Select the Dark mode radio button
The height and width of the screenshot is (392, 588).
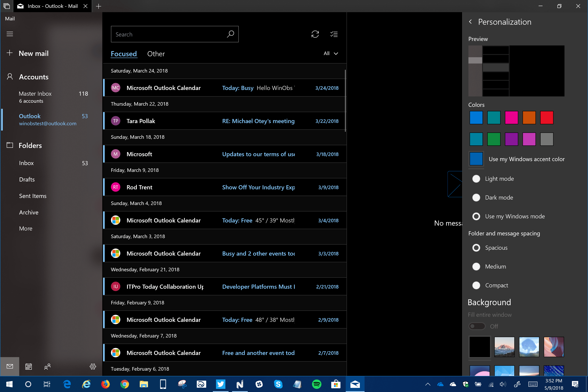click(476, 198)
